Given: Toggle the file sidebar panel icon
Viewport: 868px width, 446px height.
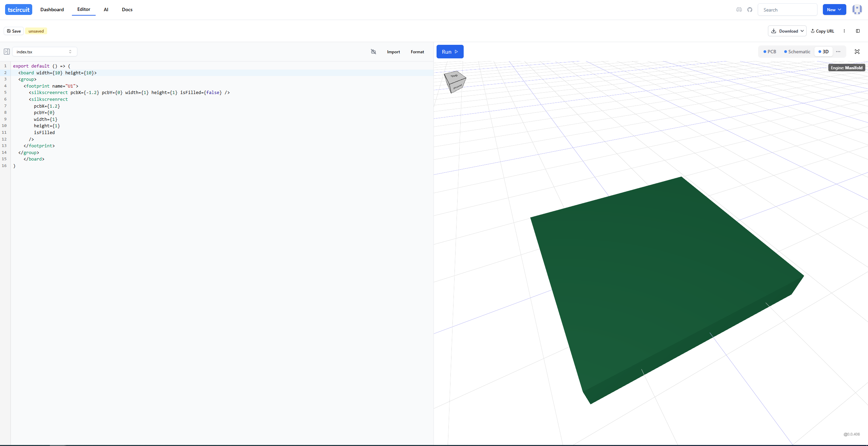Looking at the screenshot, I should (x=7, y=52).
